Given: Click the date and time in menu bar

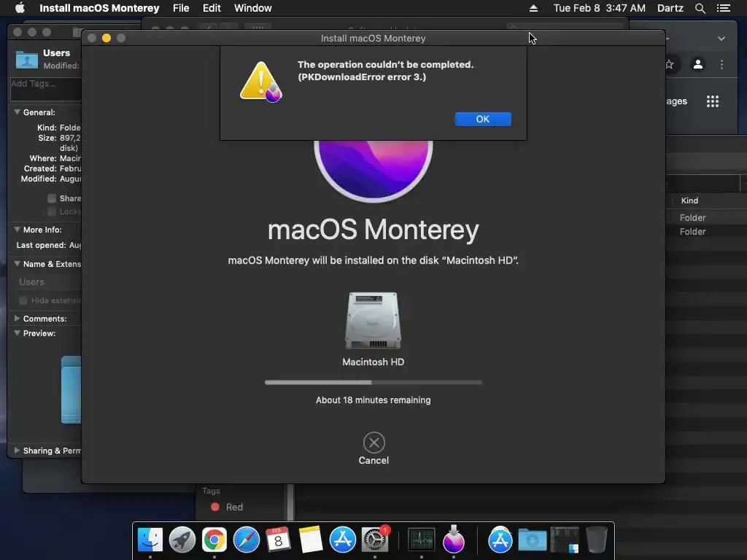Looking at the screenshot, I should click(x=600, y=8).
